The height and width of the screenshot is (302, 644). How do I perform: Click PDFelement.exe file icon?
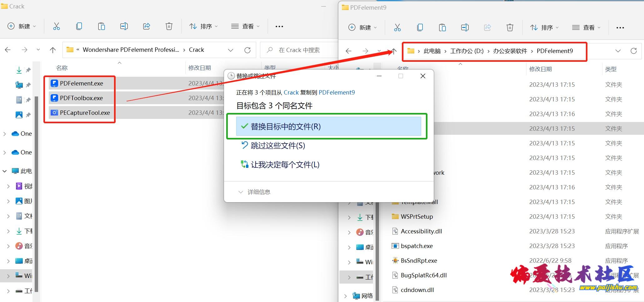coord(54,83)
